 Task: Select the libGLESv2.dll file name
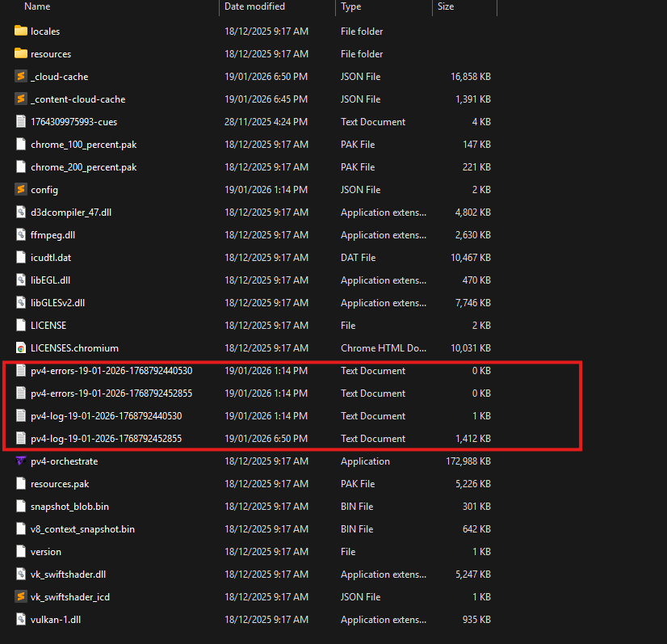point(57,303)
